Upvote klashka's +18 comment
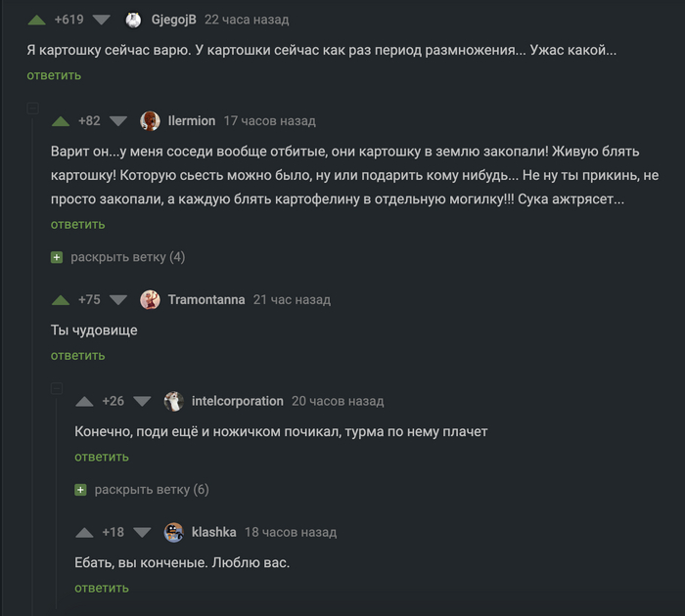 click(x=84, y=532)
